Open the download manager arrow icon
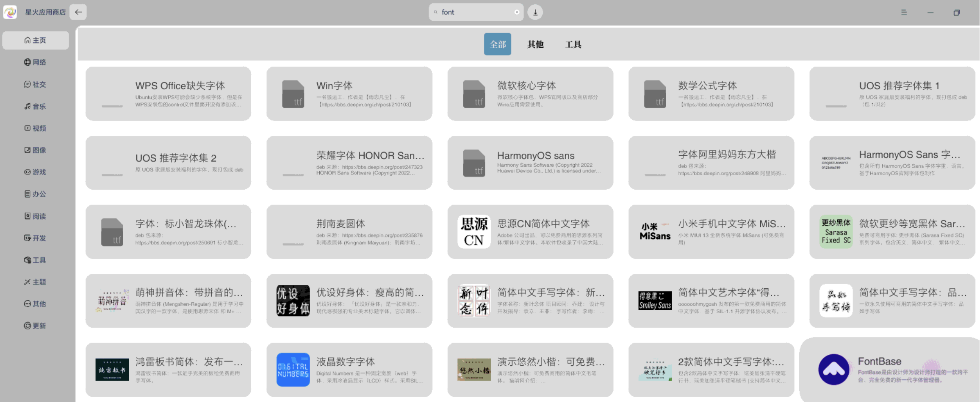Screen dimensions: 980x403 535,12
